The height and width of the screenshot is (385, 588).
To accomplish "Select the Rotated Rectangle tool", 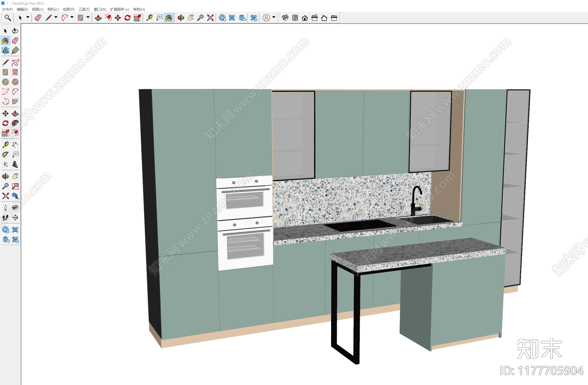I will click(15, 72).
